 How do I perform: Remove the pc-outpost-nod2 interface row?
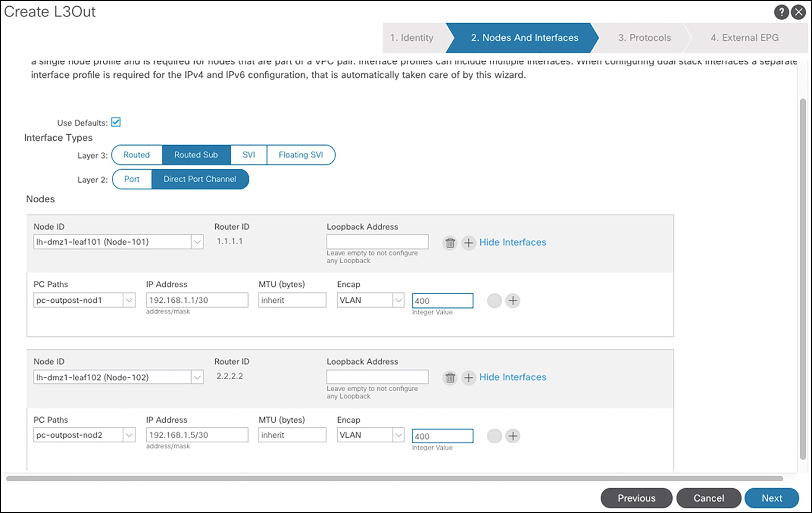point(494,436)
